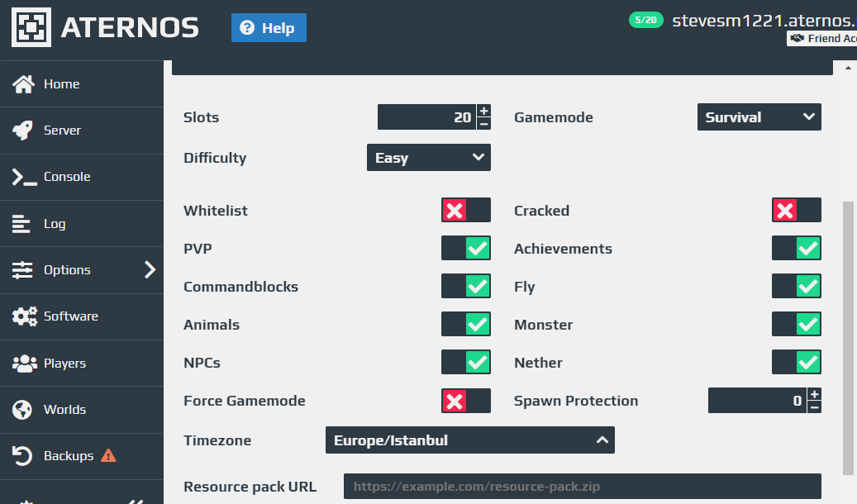Click the Server rocket icon
The image size is (857, 504).
coord(23,131)
